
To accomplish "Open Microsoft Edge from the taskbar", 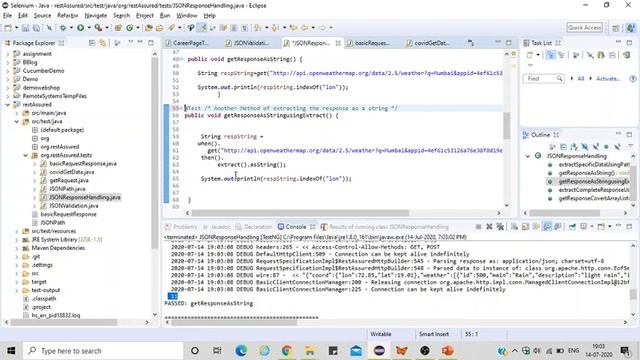I will tap(241, 351).
